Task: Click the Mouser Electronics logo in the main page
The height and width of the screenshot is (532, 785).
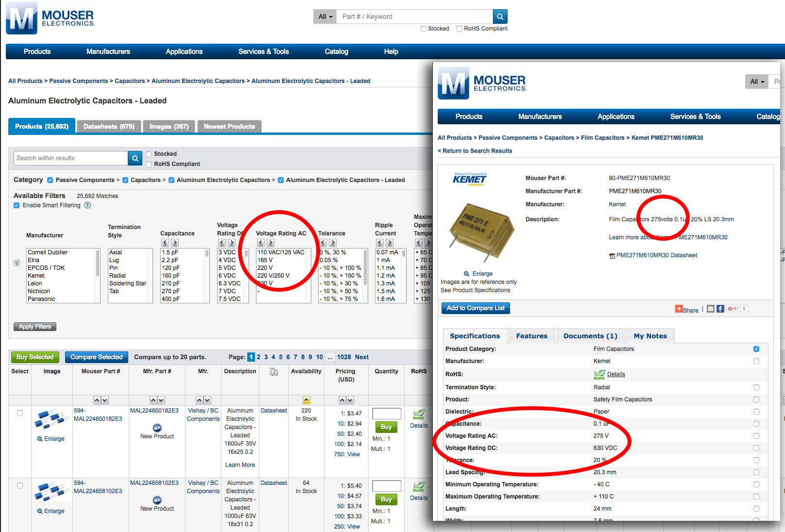Action: coord(51,18)
